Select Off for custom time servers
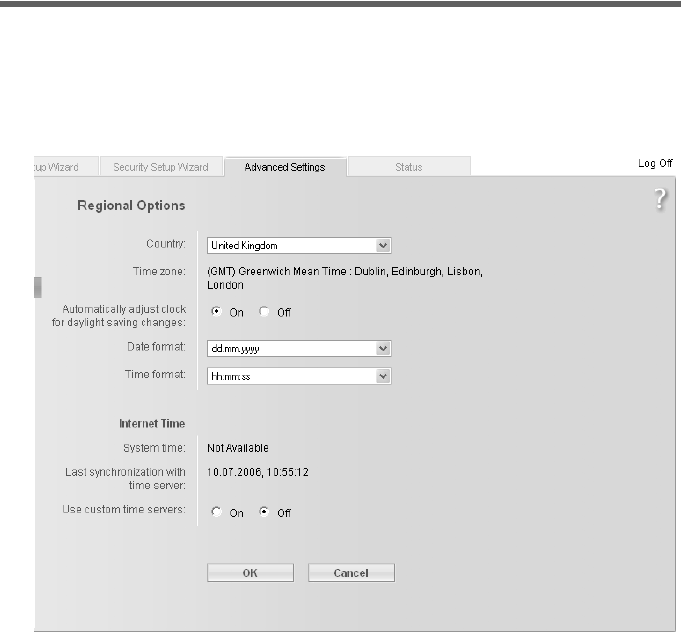This screenshot has height=632, width=681. tap(264, 512)
